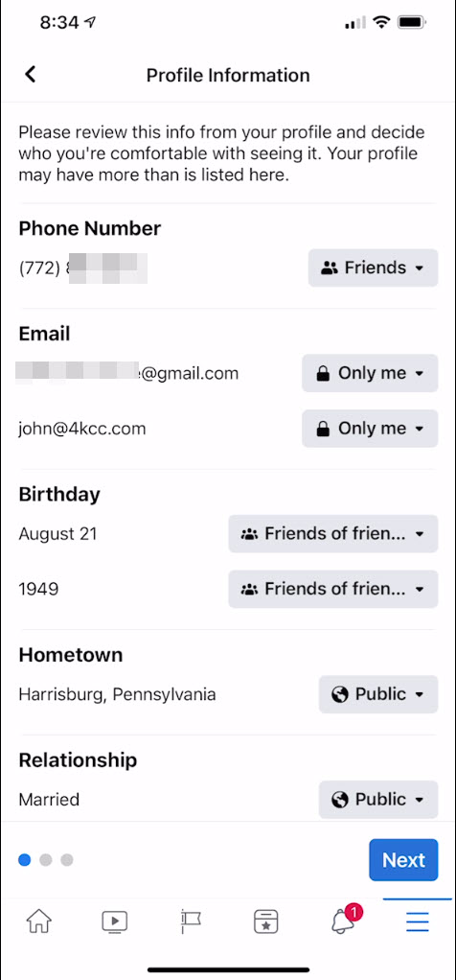This screenshot has height=980, width=456.
Task: Open the hamburger menu icon
Action: tap(418, 922)
